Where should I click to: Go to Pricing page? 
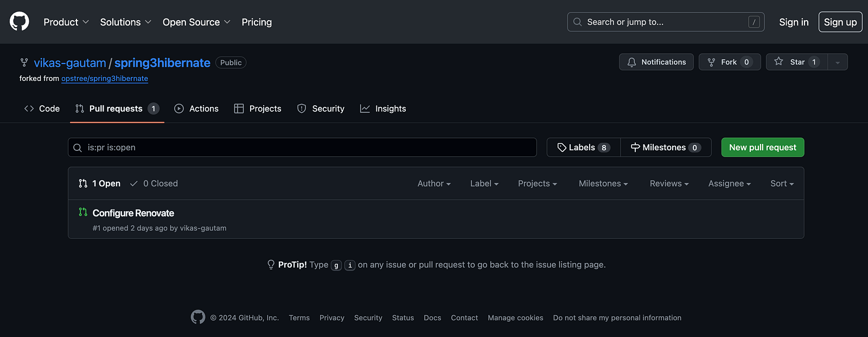click(257, 22)
